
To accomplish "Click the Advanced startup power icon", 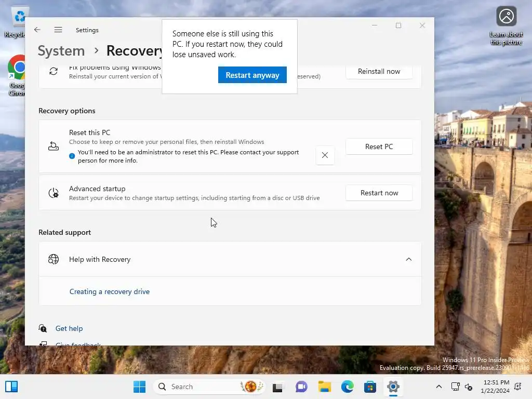I will pos(54,193).
